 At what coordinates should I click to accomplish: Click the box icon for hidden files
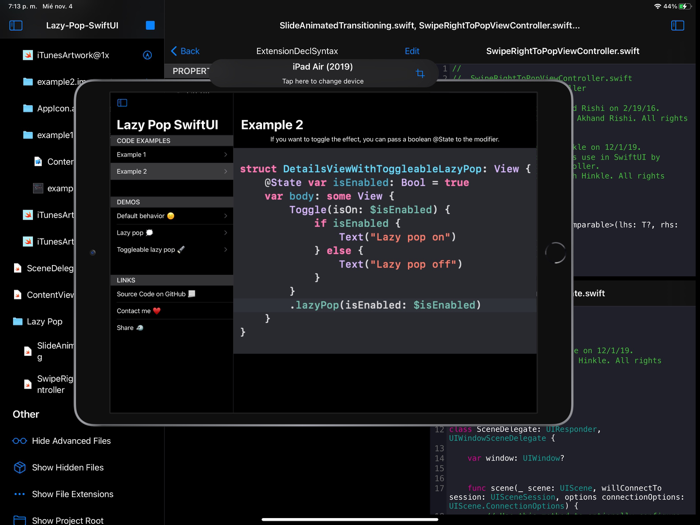(19, 467)
